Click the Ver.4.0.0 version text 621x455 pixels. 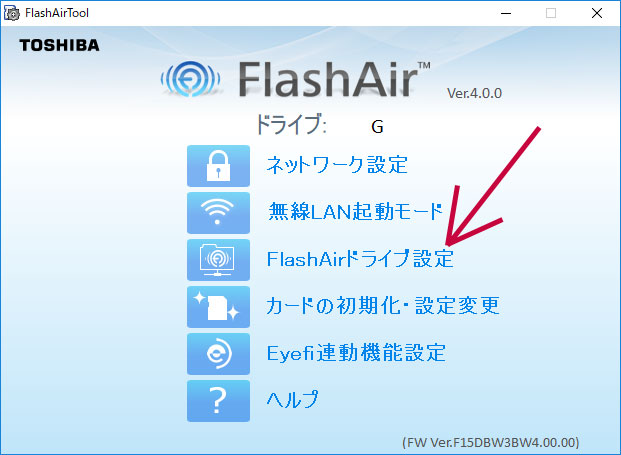[474, 93]
